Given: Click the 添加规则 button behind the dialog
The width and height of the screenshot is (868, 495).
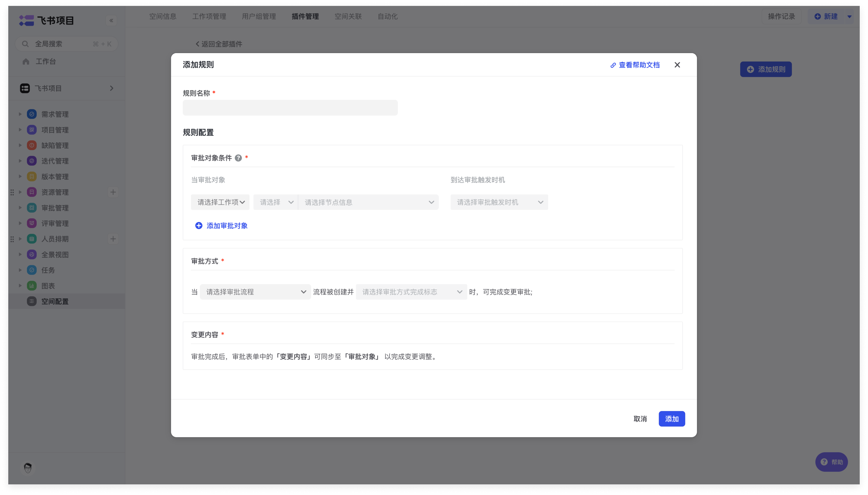Looking at the screenshot, I should point(766,69).
